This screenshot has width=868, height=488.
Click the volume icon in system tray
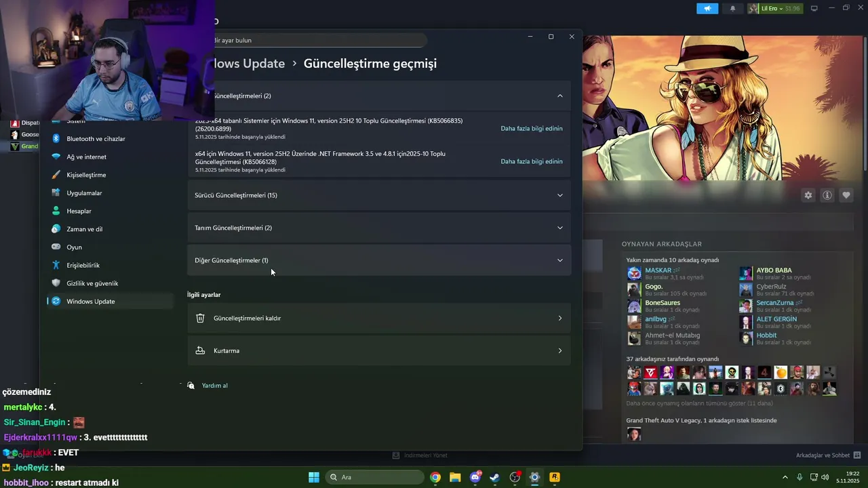[825, 477]
